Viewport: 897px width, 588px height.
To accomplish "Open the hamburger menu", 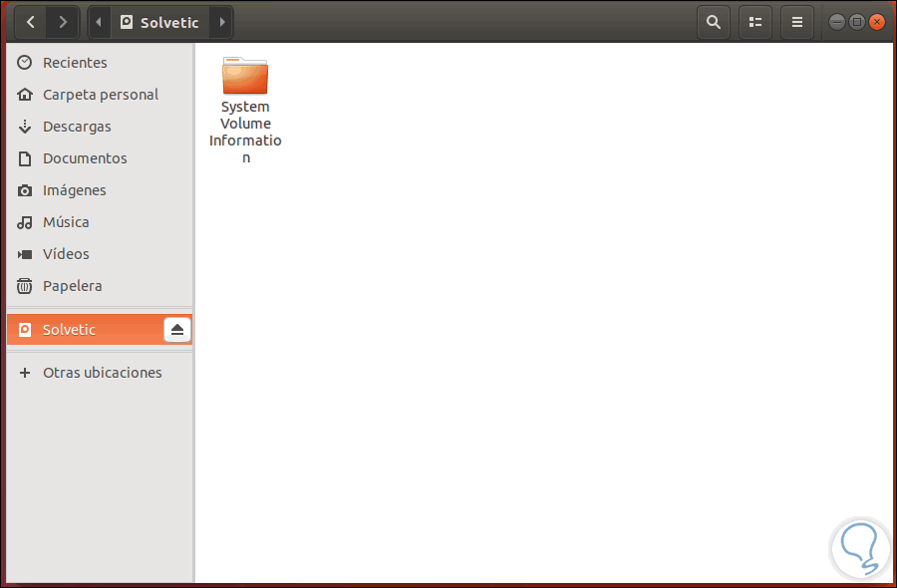I will coord(797,21).
